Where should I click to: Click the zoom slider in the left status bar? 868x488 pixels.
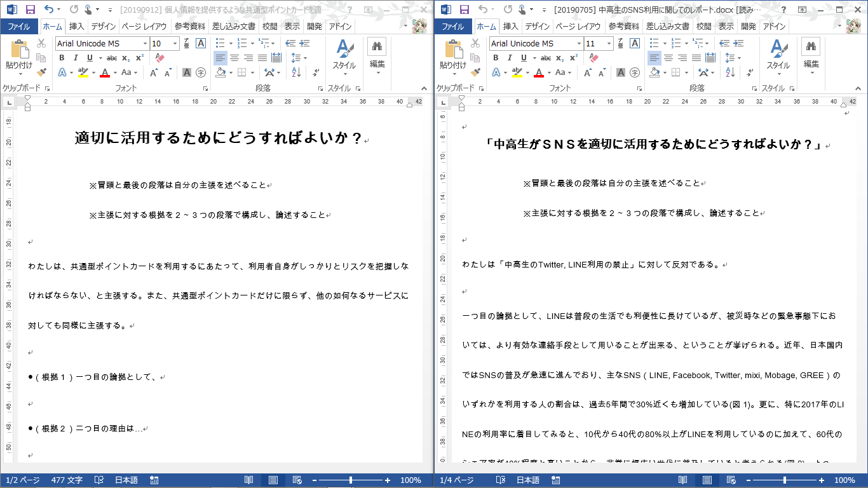tap(351, 480)
